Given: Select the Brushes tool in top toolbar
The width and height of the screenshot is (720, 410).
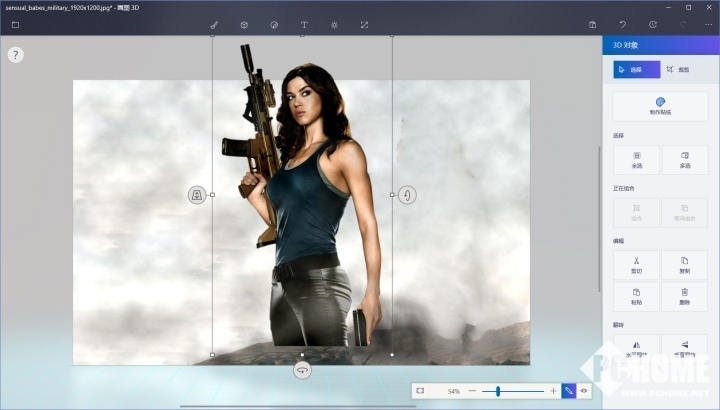Looking at the screenshot, I should 214,25.
